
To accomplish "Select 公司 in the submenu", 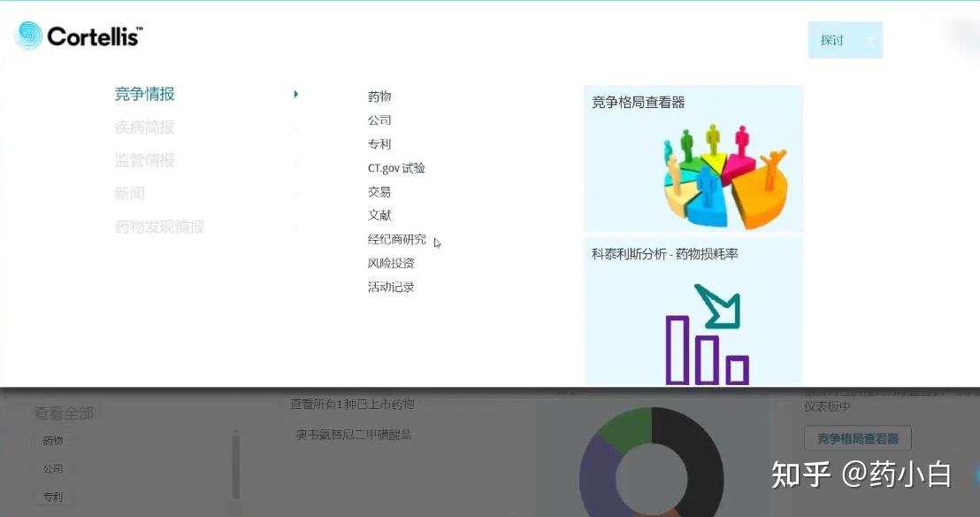I will tap(379, 120).
